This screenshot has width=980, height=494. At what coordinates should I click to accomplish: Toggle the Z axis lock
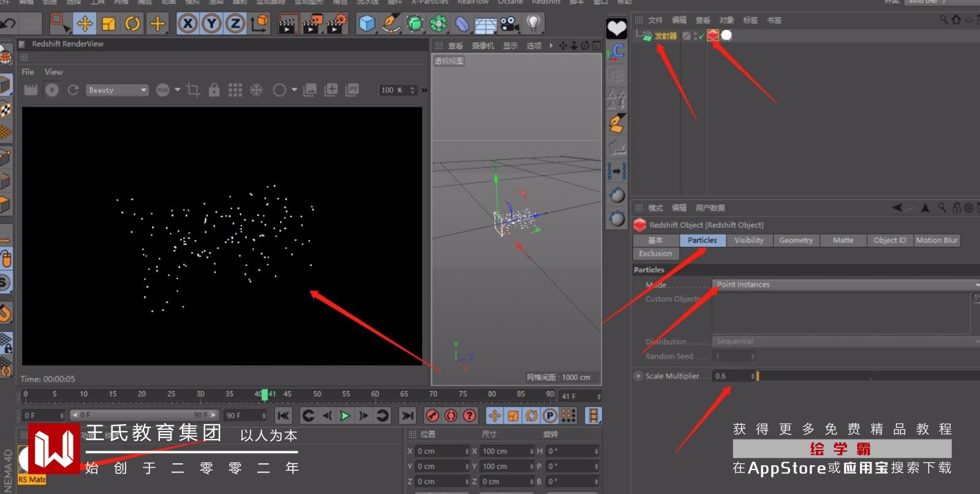click(x=235, y=24)
